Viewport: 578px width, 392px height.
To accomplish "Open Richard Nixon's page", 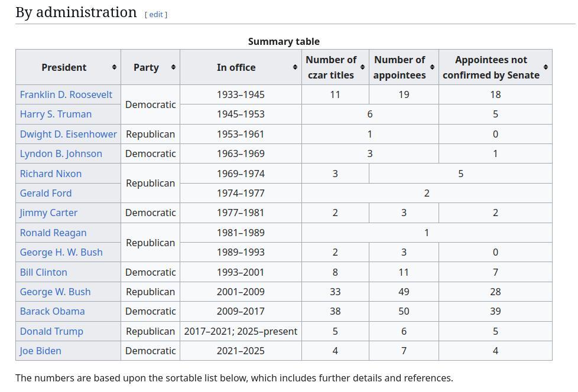I will (50, 174).
